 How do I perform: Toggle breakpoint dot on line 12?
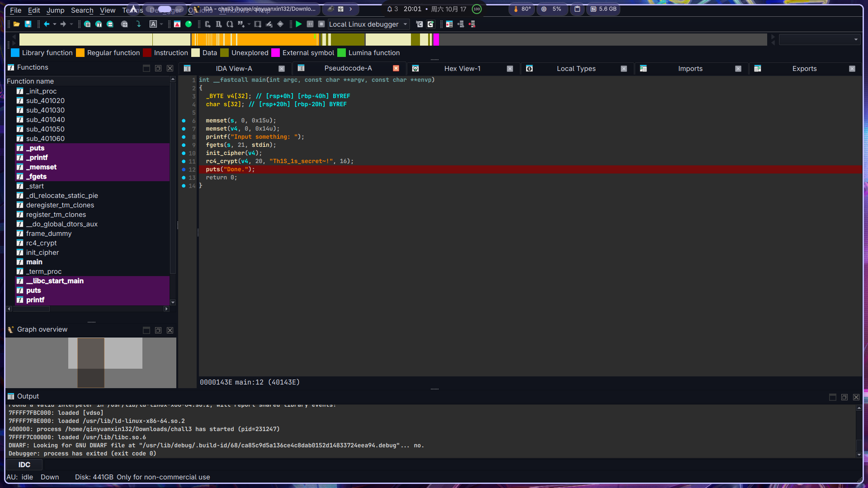184,169
